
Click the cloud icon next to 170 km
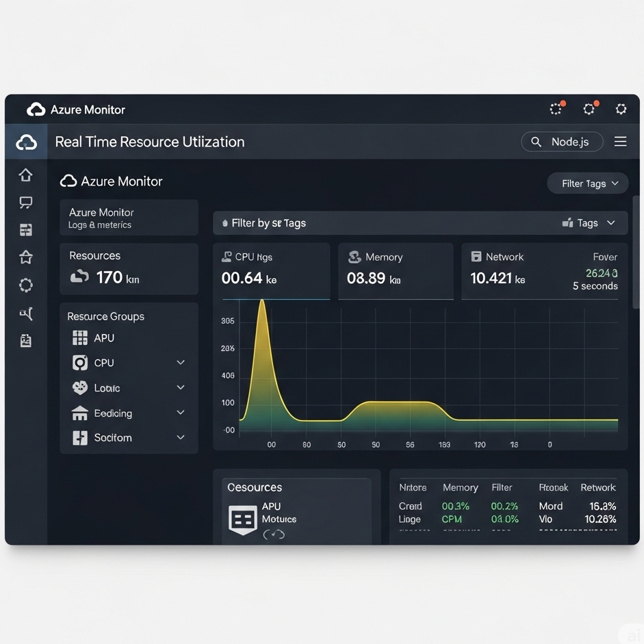click(x=79, y=276)
